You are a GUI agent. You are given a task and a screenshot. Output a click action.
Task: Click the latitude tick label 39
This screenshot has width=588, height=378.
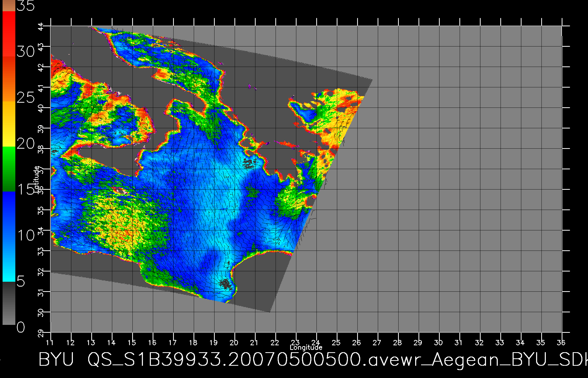pos(41,129)
